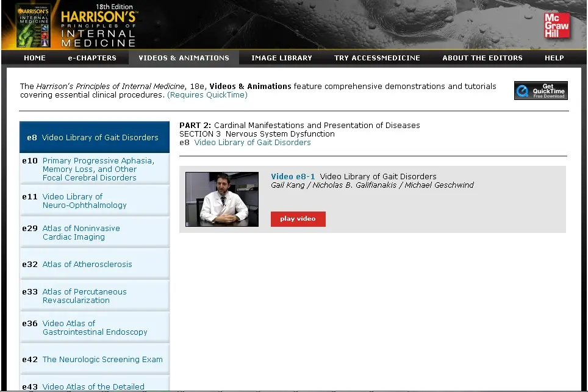Open e32 Atlas of Atherosclerosis
The image size is (588, 392).
pyautogui.click(x=95, y=264)
